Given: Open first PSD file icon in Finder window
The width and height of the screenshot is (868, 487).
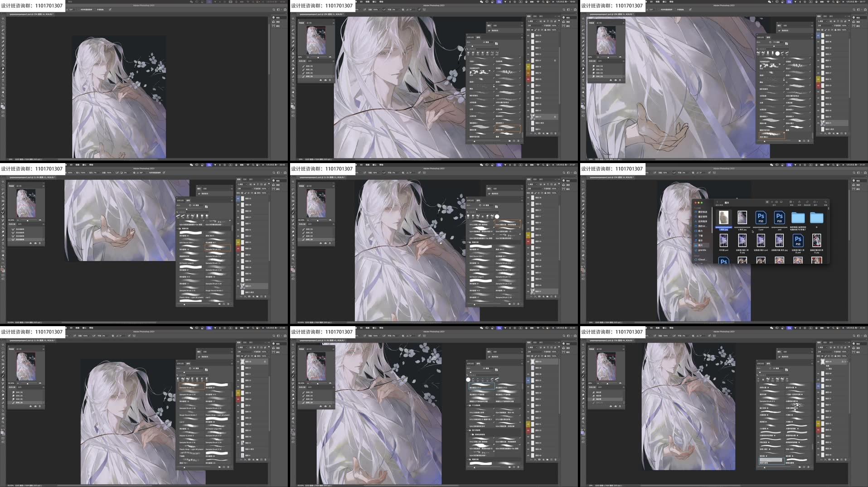Looking at the screenshot, I should (761, 217).
